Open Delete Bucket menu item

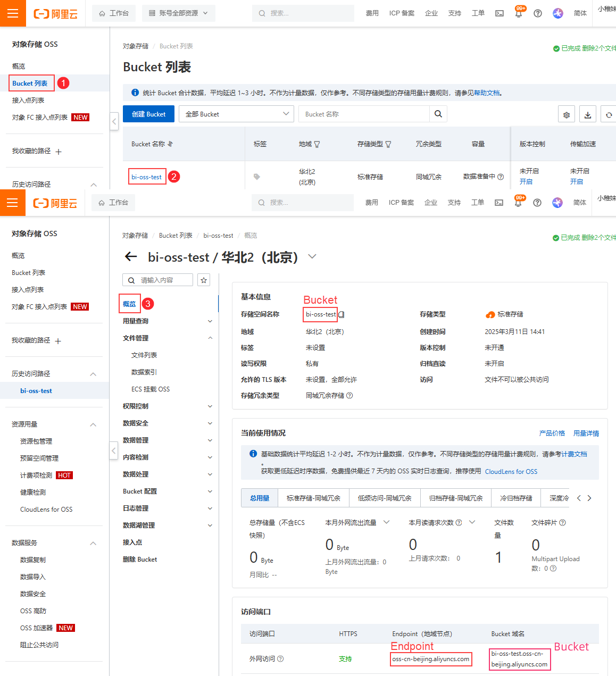(x=140, y=560)
